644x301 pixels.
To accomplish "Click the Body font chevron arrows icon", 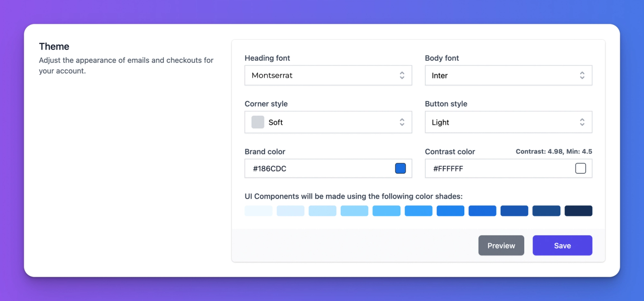I will click(582, 76).
